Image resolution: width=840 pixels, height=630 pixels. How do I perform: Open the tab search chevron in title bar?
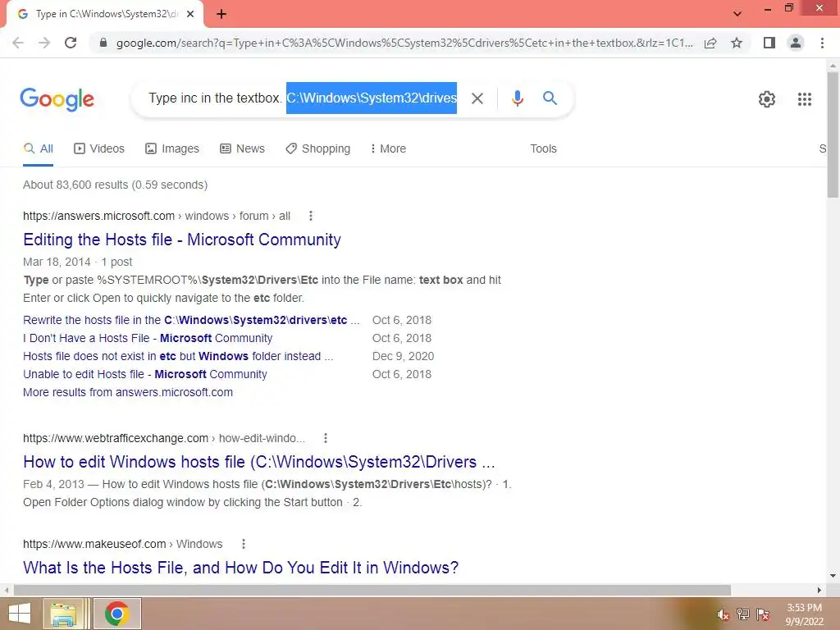click(737, 14)
